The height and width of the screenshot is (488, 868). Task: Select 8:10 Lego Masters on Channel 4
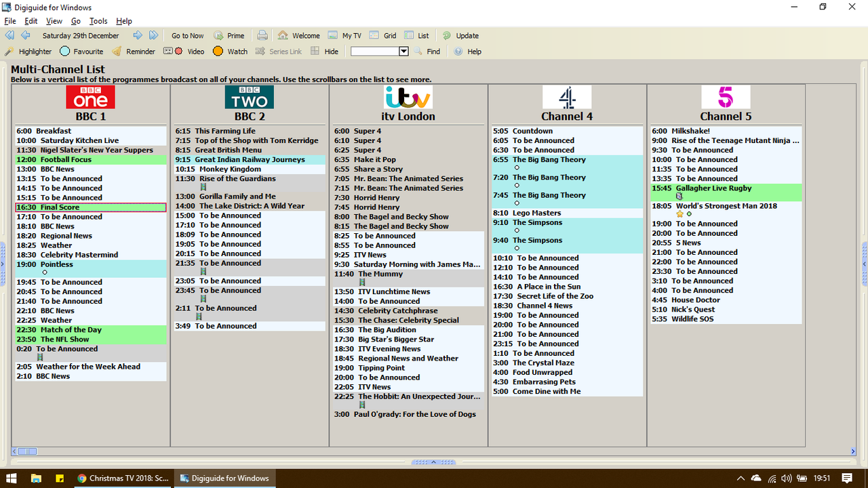568,213
